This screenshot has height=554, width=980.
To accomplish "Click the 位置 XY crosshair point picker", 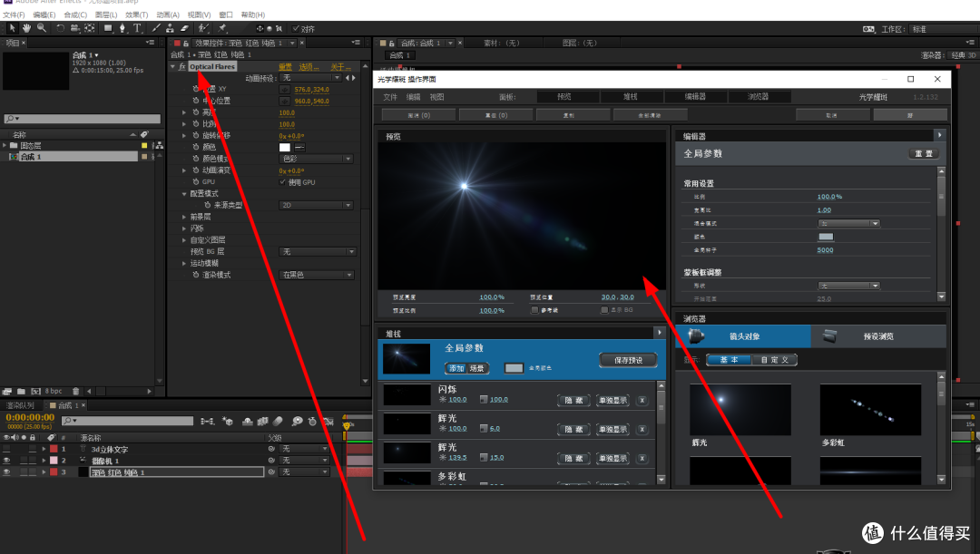I will tap(284, 90).
